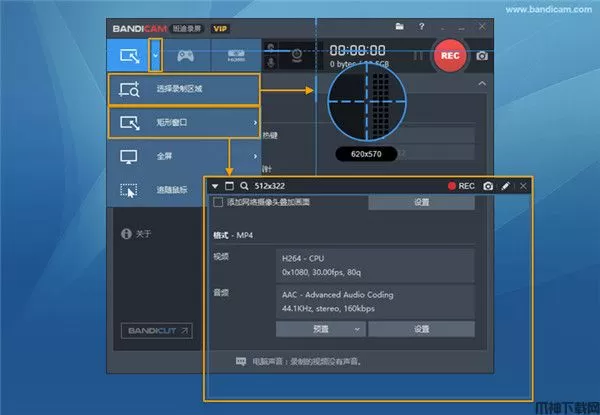Collapse the panel with the up chevron
The image size is (600, 415).
coord(482,83)
